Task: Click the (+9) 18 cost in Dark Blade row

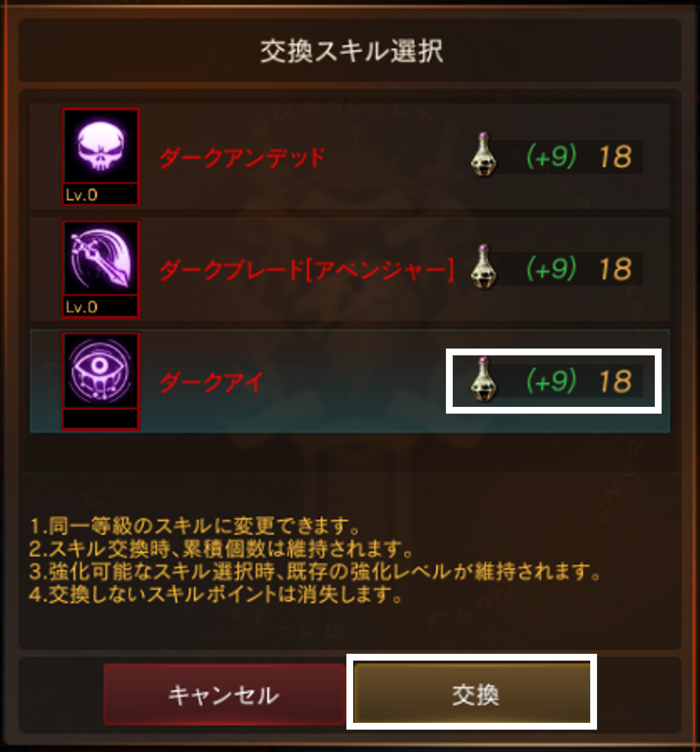Action: pyautogui.click(x=579, y=269)
